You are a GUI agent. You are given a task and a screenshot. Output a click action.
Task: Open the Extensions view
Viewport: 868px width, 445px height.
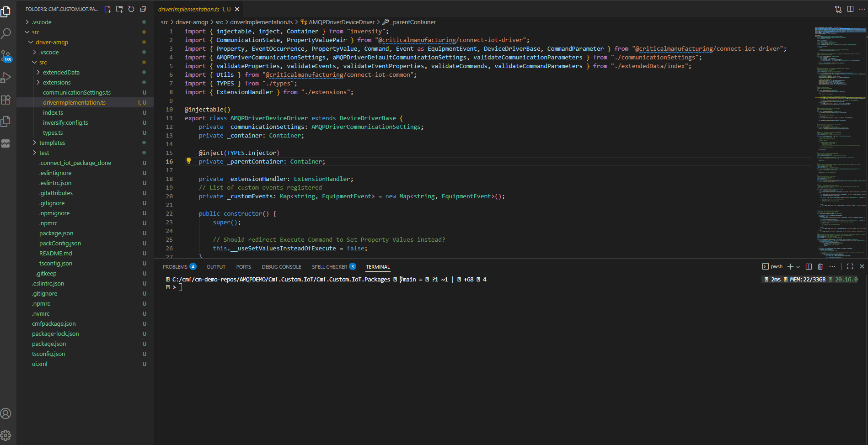coord(6,100)
